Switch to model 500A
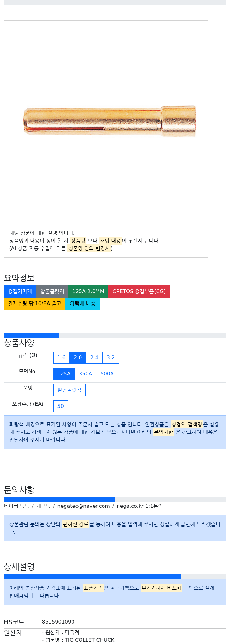Screen dimensions: 230x644 [107, 374]
